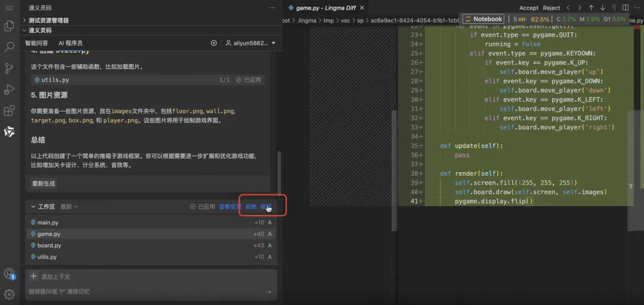Jump to previous difference up arrow

(591, 8)
